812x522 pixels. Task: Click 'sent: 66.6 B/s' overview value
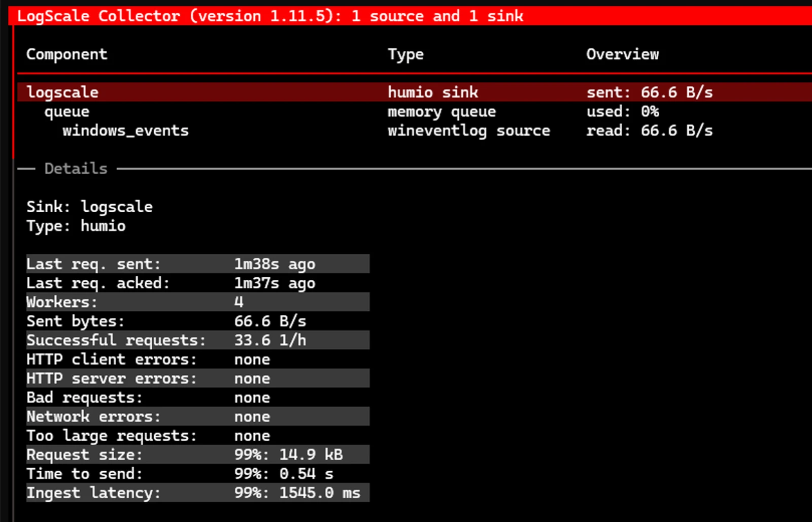(650, 92)
